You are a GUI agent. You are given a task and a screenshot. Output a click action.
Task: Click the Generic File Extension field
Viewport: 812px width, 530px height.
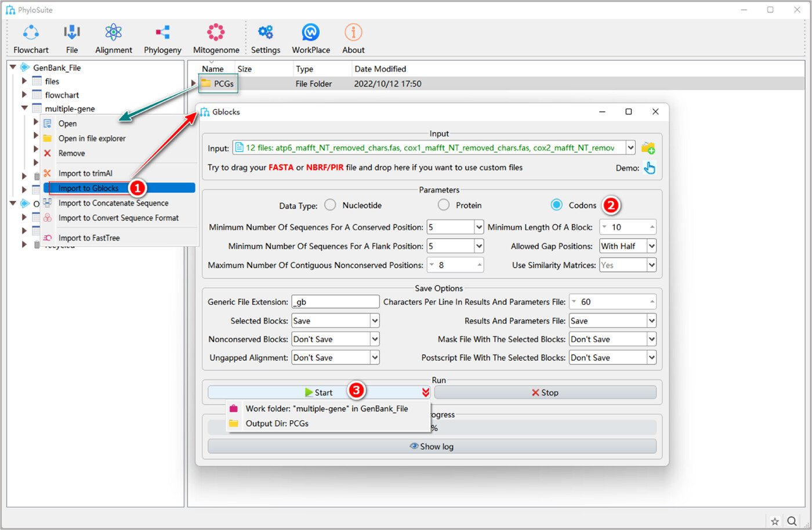click(x=335, y=302)
